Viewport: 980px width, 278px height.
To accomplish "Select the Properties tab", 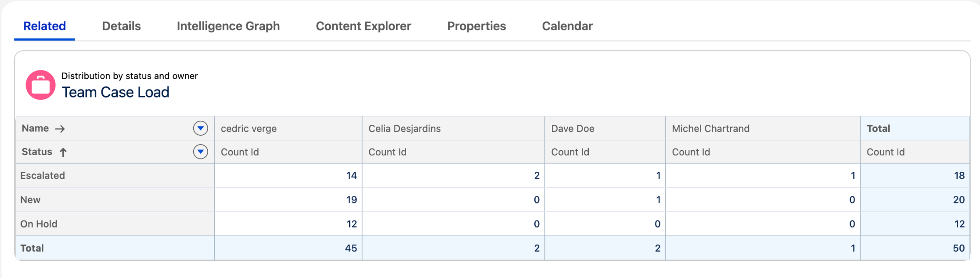I will [476, 26].
